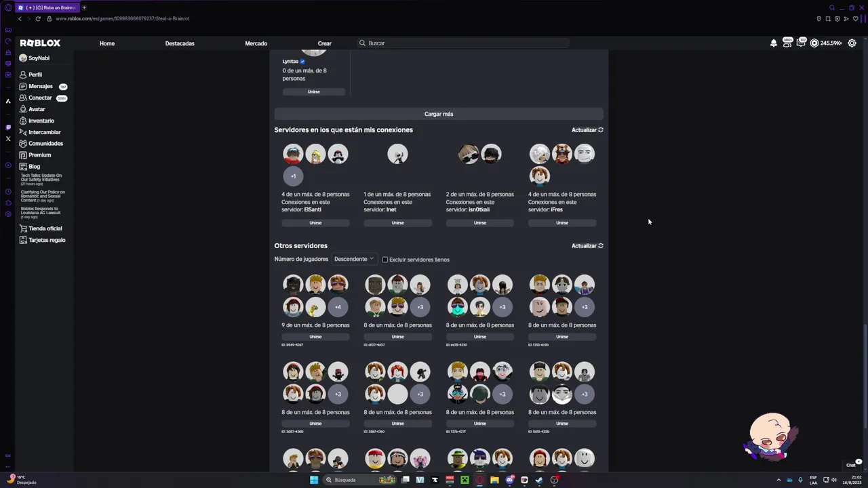The image size is (868, 488).
Task: Open Intercambiar in the sidebar
Action: pos(45,132)
